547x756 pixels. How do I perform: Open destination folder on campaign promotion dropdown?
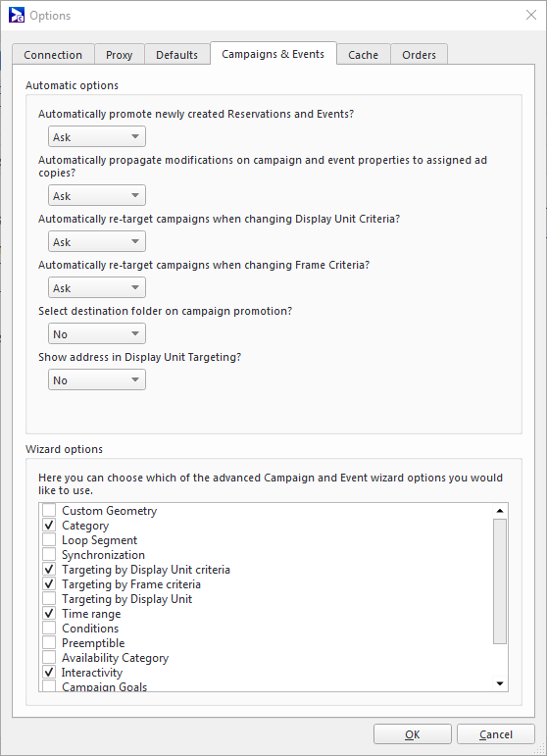(x=97, y=333)
